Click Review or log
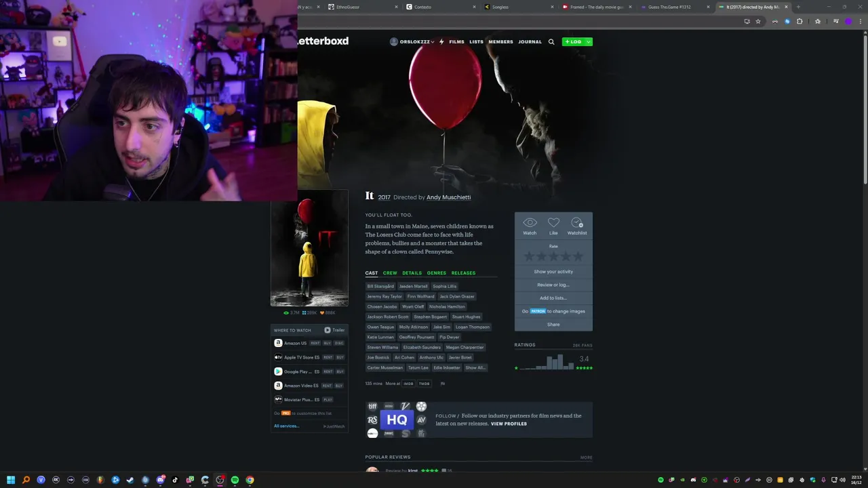Viewport: 868px width, 488px height. [x=553, y=285]
